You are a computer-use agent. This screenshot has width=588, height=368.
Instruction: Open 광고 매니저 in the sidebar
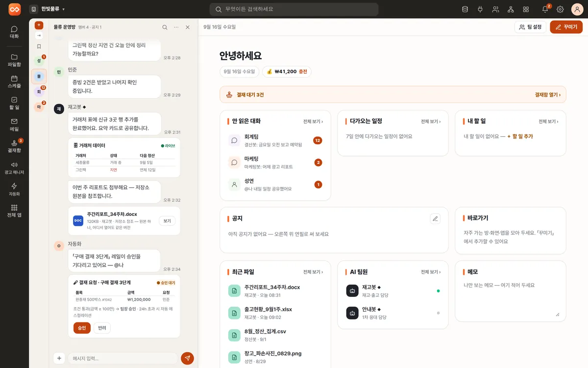14,168
